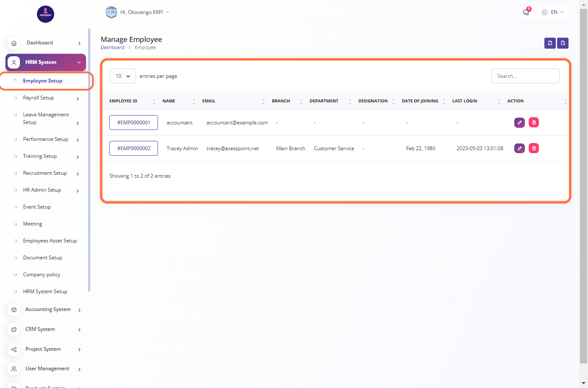Click the import employee file icon
Viewport: 588px width, 388px height.
click(550, 43)
